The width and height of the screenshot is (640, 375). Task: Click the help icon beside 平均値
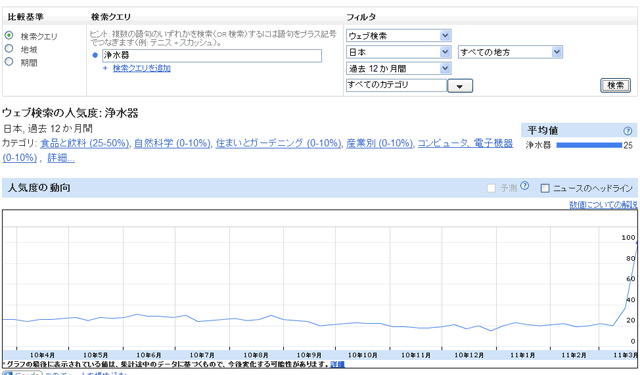(x=627, y=131)
